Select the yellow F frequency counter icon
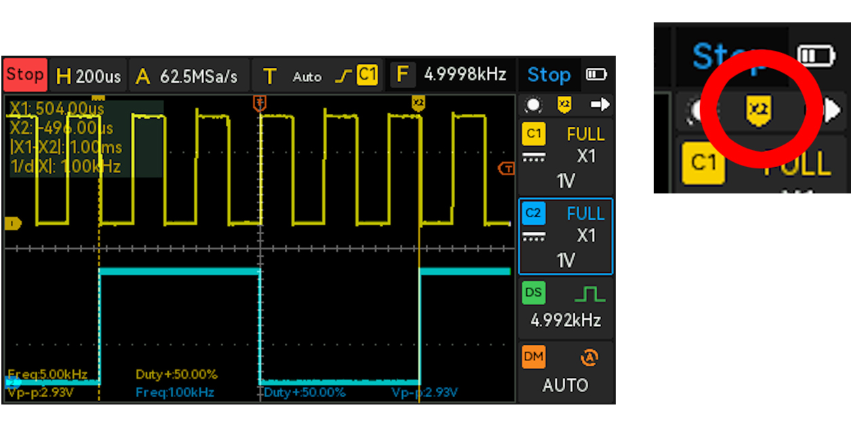The height and width of the screenshot is (431, 868). pos(403,75)
